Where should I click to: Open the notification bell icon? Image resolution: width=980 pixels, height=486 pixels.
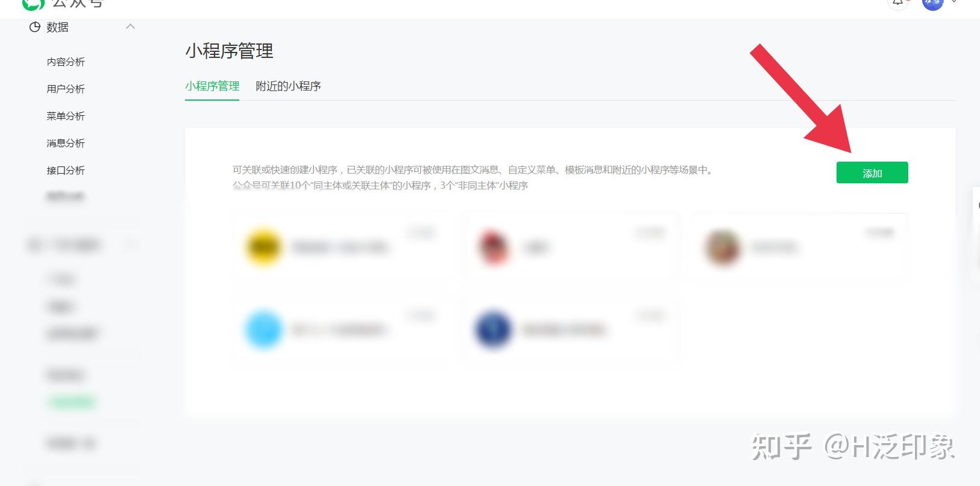tap(898, 2)
